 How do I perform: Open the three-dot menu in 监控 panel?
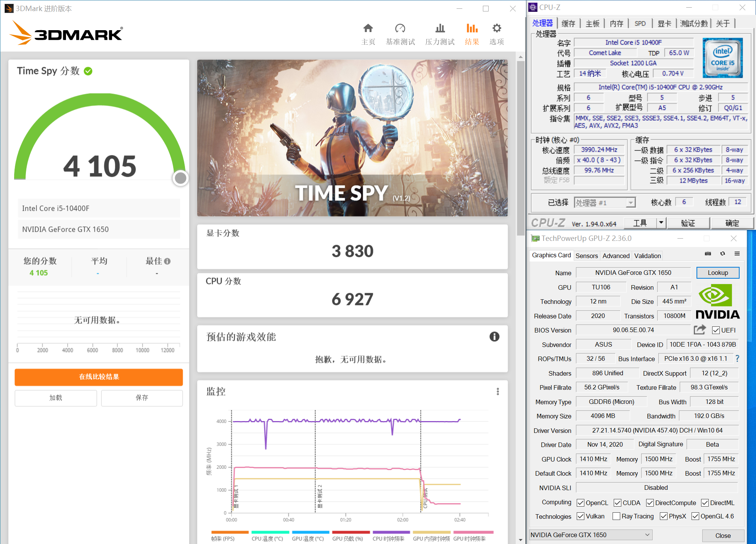coord(498,391)
